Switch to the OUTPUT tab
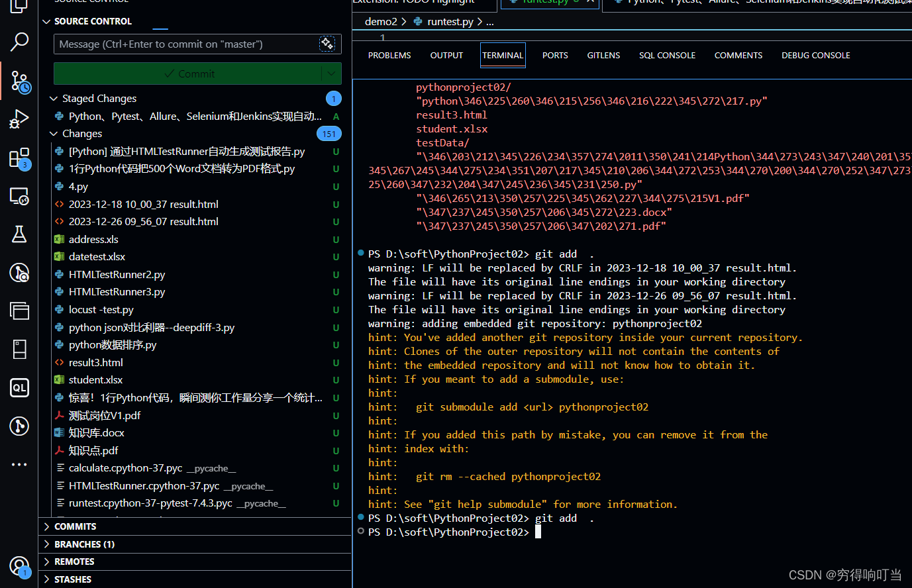 click(x=446, y=55)
